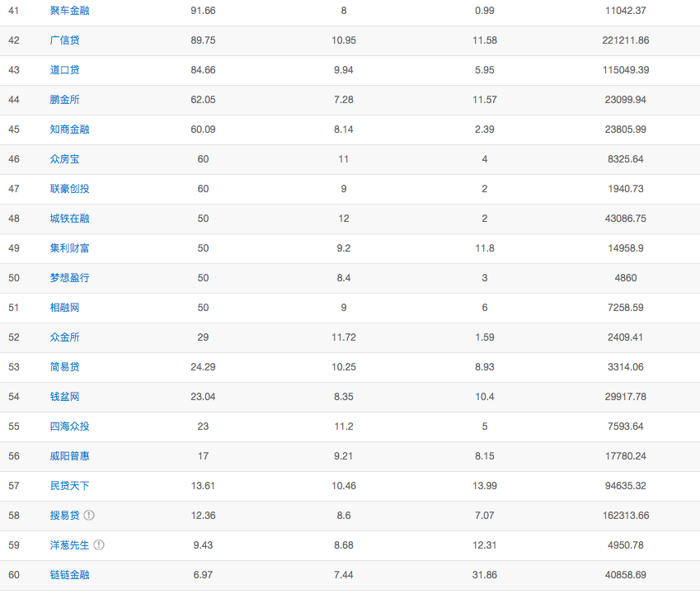Image resolution: width=700 pixels, height=594 pixels.
Task: Select rank number 41
Action: (x=14, y=10)
